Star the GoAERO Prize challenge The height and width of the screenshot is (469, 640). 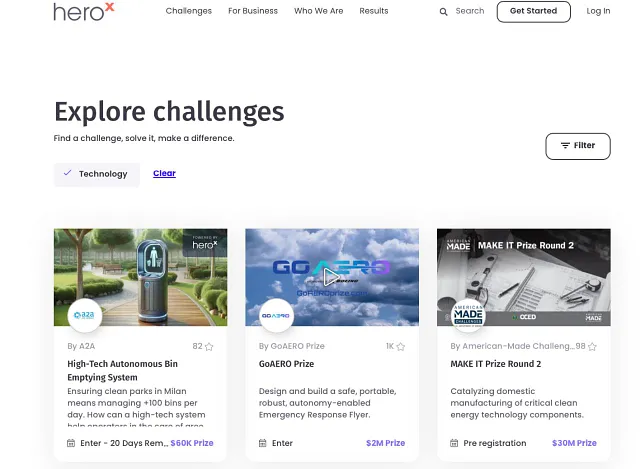(x=401, y=347)
